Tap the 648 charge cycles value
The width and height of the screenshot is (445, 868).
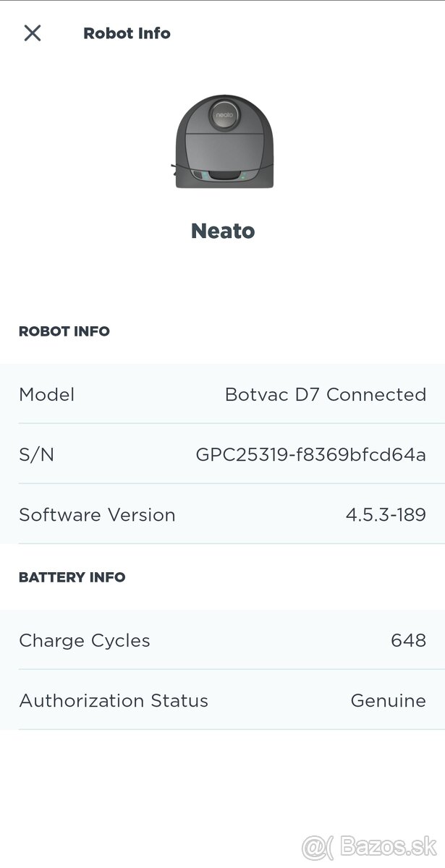[408, 640]
